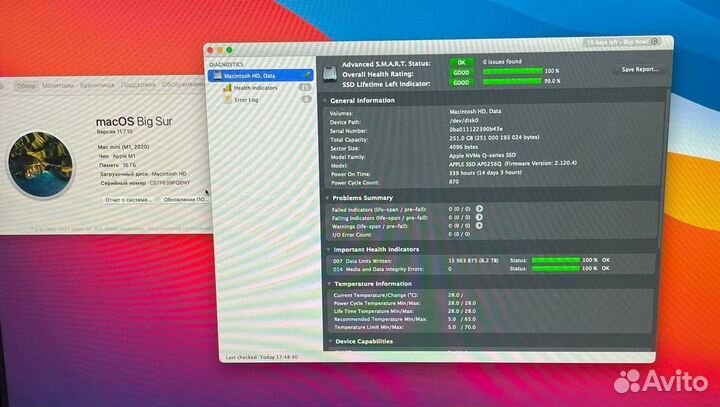This screenshot has height=407, width=720.
Task: Click the green OK S.M.A.R.T. status badge
Action: pos(461,62)
